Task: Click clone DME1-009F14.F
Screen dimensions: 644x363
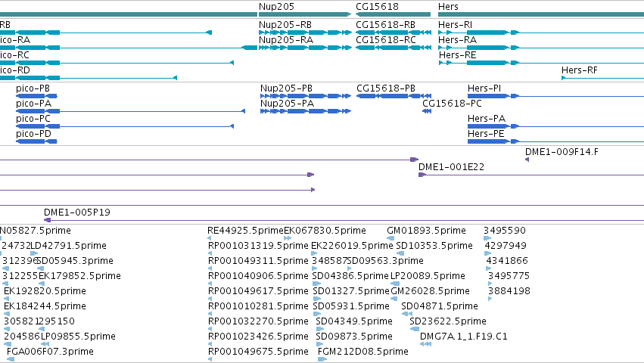Action: click(x=562, y=152)
